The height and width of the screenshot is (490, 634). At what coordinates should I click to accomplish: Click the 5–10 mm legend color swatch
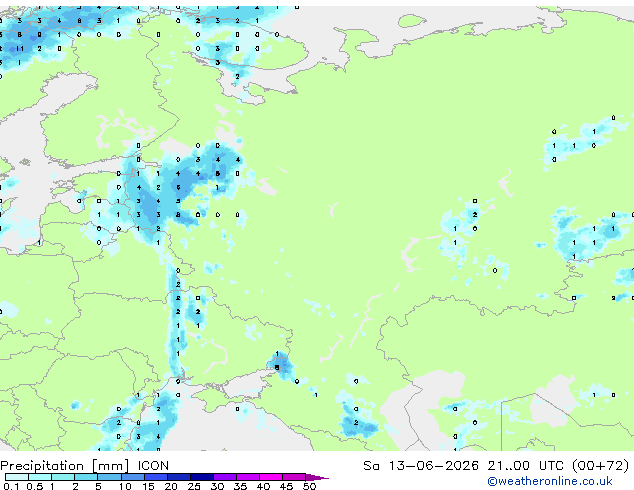(x=109, y=477)
